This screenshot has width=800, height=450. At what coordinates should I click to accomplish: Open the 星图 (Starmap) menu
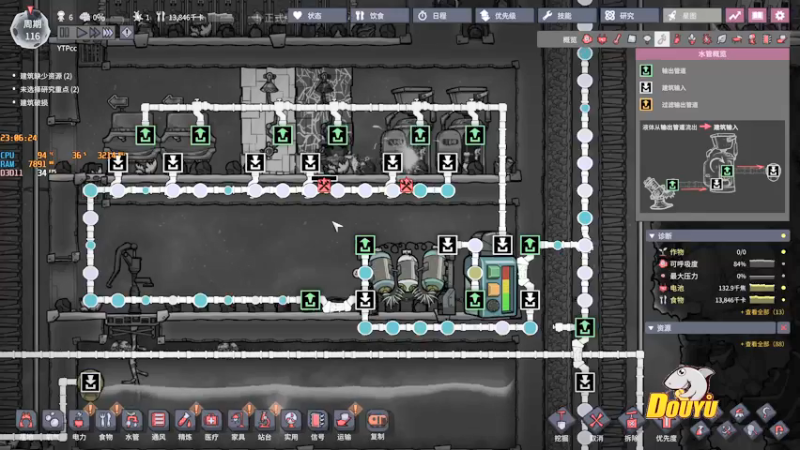[x=692, y=16]
